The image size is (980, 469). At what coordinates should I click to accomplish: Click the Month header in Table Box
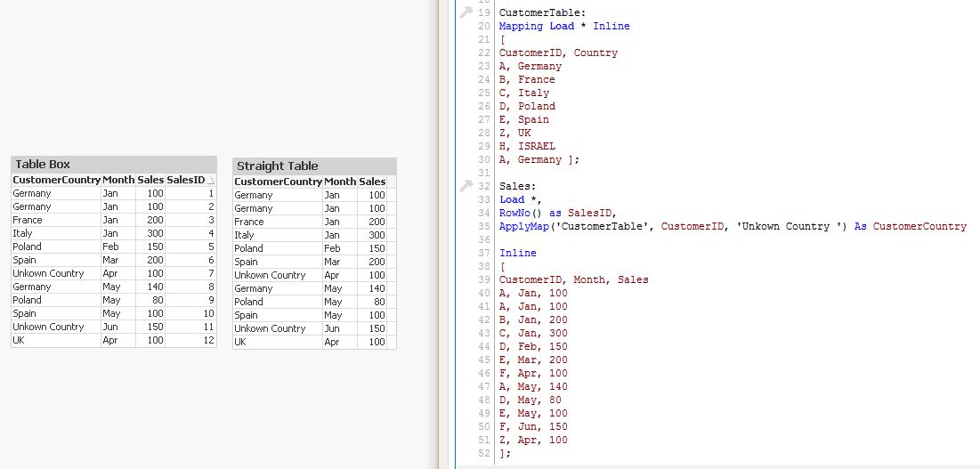coord(117,180)
